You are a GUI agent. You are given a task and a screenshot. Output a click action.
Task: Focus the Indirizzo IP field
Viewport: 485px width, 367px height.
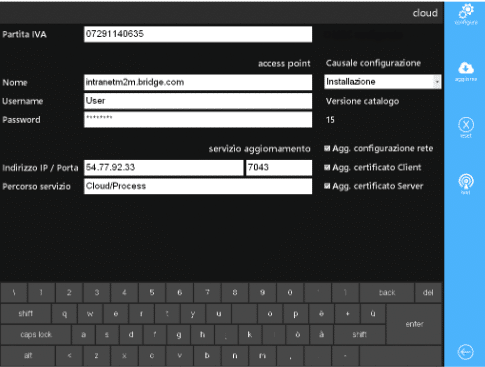[x=164, y=167]
